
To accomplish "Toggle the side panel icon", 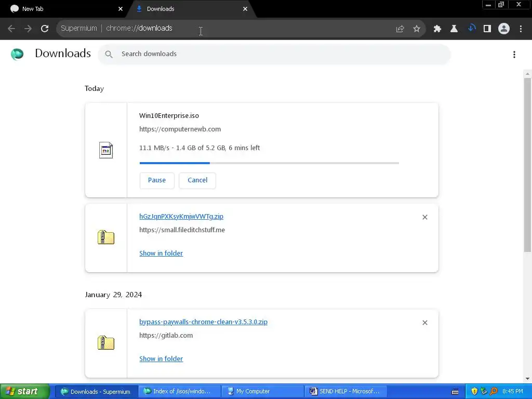I will pyautogui.click(x=487, y=29).
